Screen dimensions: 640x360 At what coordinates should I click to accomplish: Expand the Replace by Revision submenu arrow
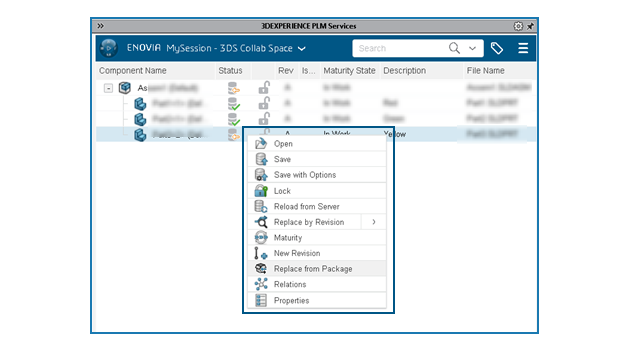tap(374, 222)
